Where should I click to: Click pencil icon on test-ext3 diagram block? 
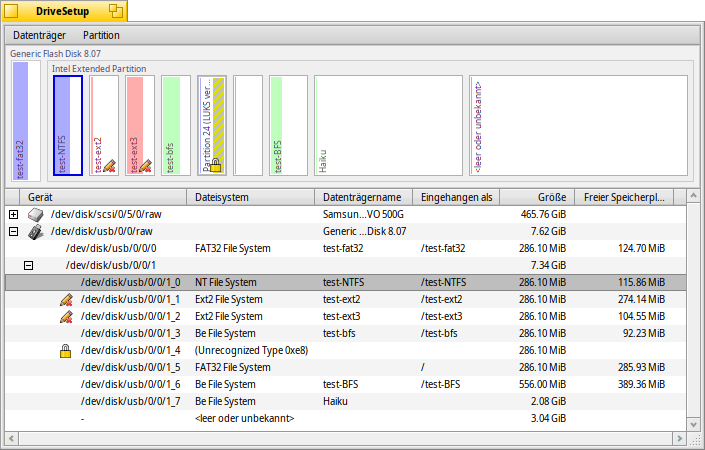coord(145,165)
